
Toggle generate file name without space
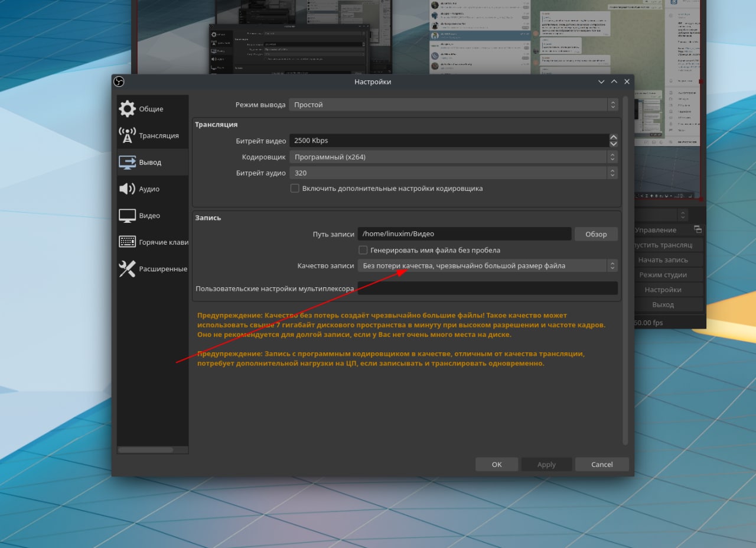tap(363, 250)
